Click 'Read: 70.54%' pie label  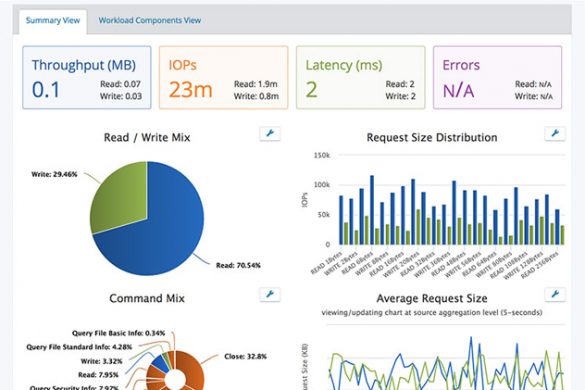238,265
